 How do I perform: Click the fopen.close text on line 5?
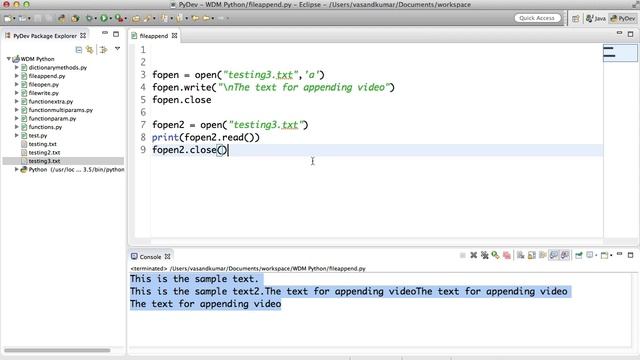pos(182,100)
